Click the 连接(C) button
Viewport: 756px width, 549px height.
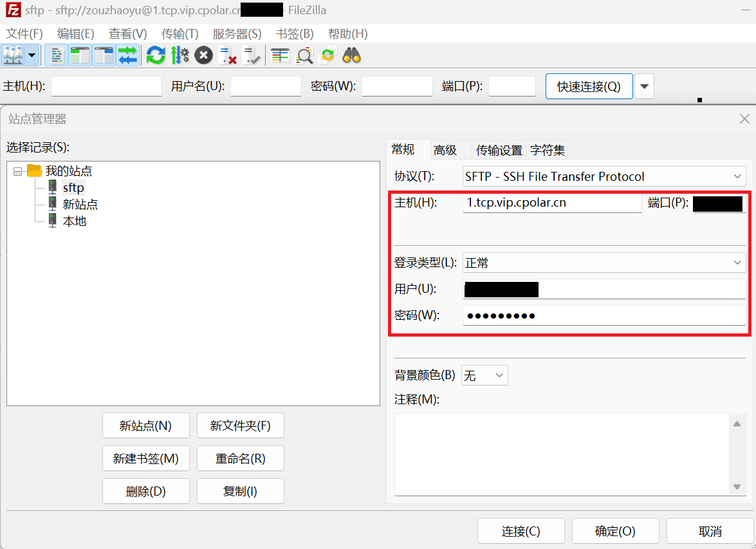[521, 531]
